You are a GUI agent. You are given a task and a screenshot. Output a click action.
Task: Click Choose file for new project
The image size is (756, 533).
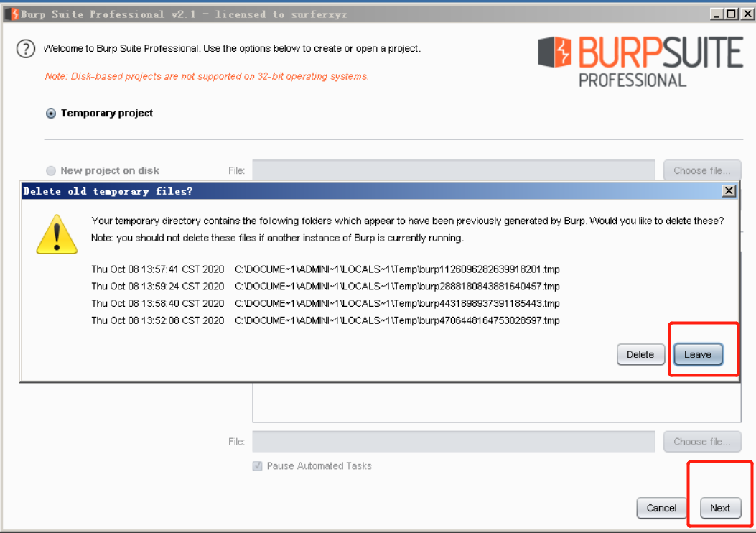pos(702,170)
